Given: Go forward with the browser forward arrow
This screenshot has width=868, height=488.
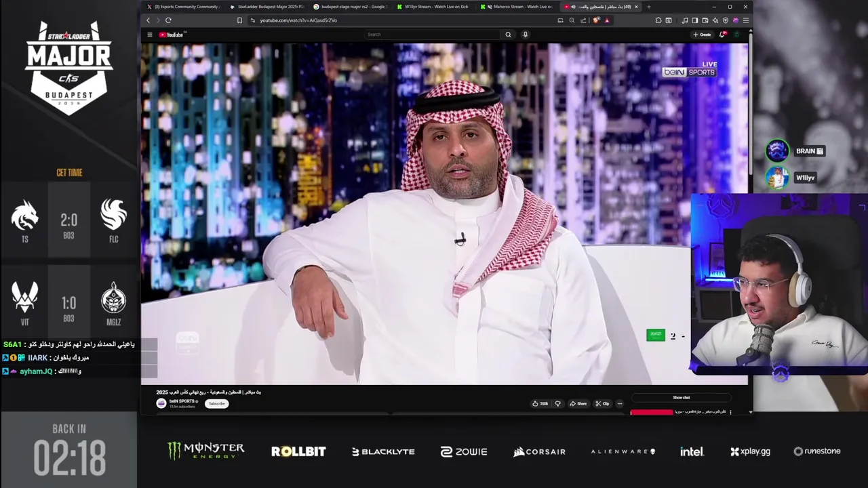Looking at the screenshot, I should click(x=158, y=20).
